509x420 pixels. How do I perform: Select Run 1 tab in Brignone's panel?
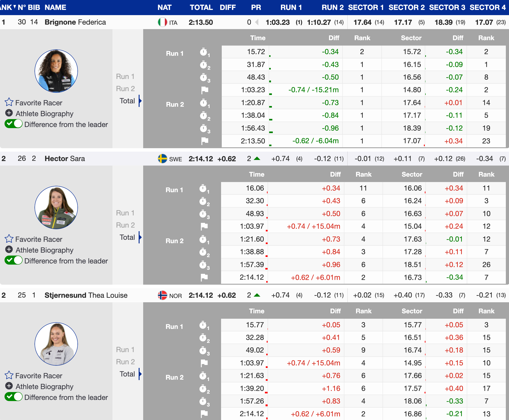[125, 76]
